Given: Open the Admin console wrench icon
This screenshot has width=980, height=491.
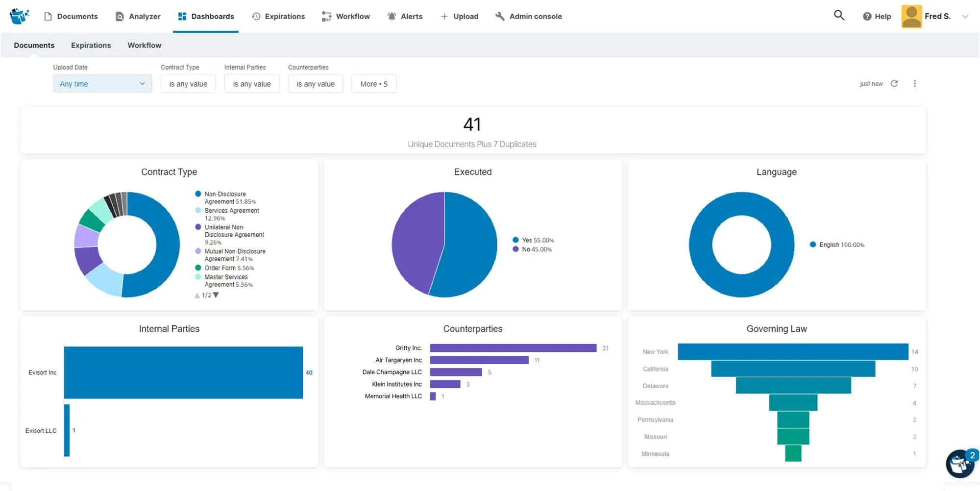Looking at the screenshot, I should click(500, 16).
